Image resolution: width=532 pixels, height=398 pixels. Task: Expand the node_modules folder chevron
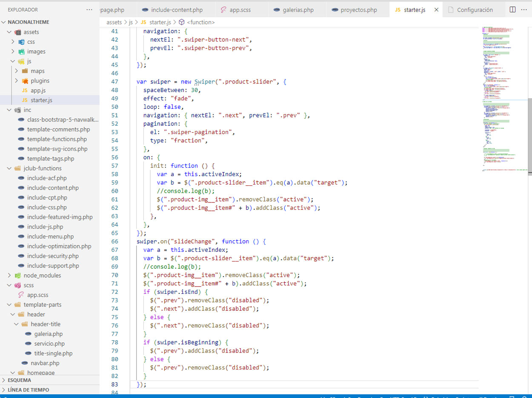[x=10, y=276]
